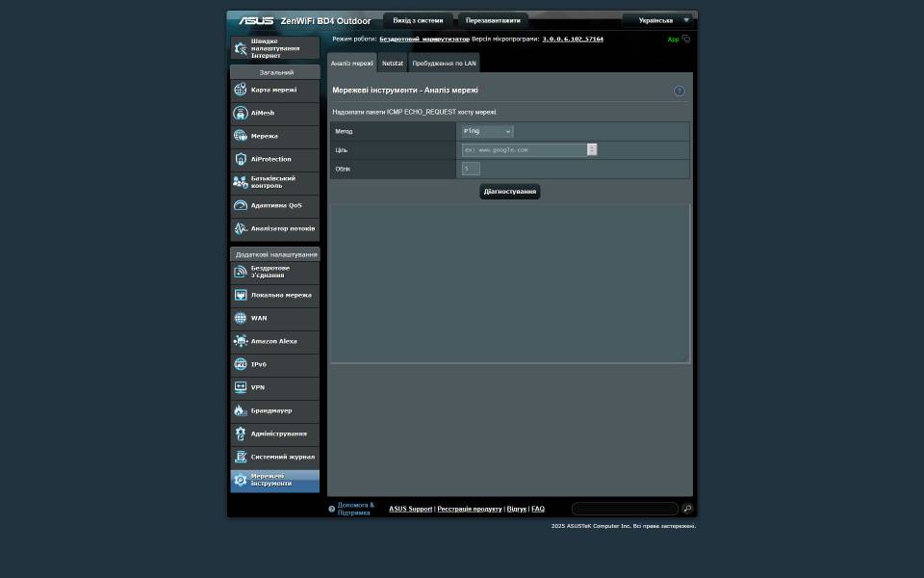Open the Брандмауер firewall icon
The image size is (924, 578).
coord(241,410)
